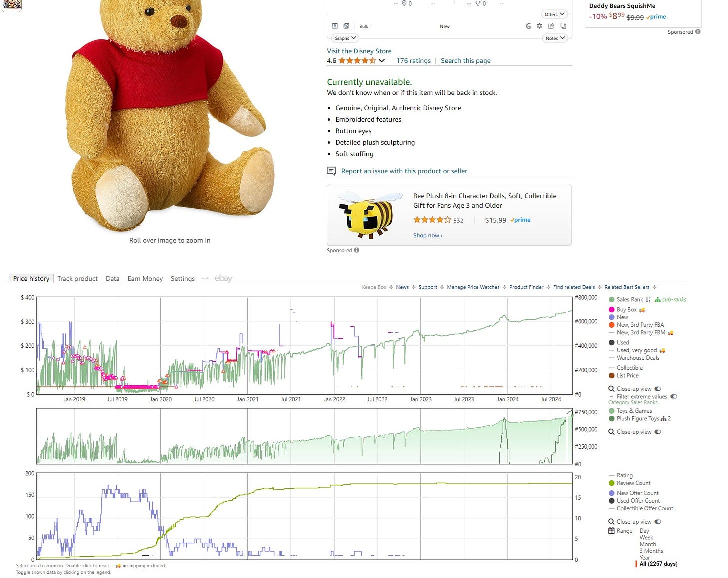Click the orange New, 3rd Party FBA dot
Screen dimensions: 728x578
click(x=611, y=325)
